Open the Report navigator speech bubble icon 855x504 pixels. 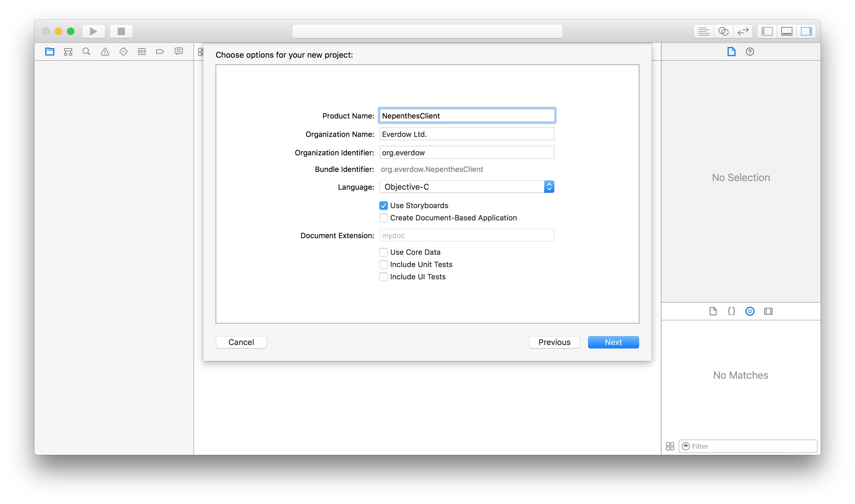(179, 52)
